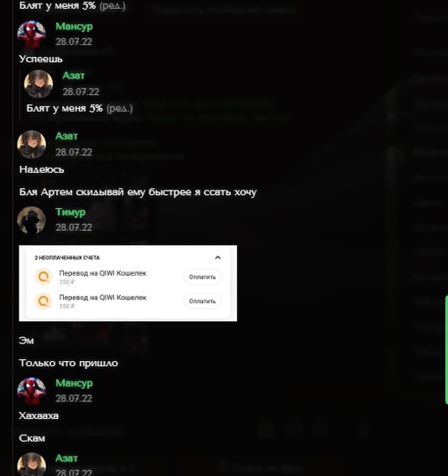Click the green scrollbar on the right edge
This screenshot has width=448, height=476.
446,350
